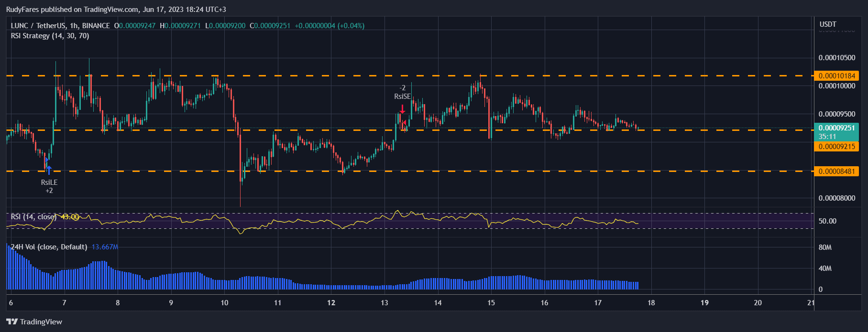Select the 0.00010184 orange price tag

point(836,76)
